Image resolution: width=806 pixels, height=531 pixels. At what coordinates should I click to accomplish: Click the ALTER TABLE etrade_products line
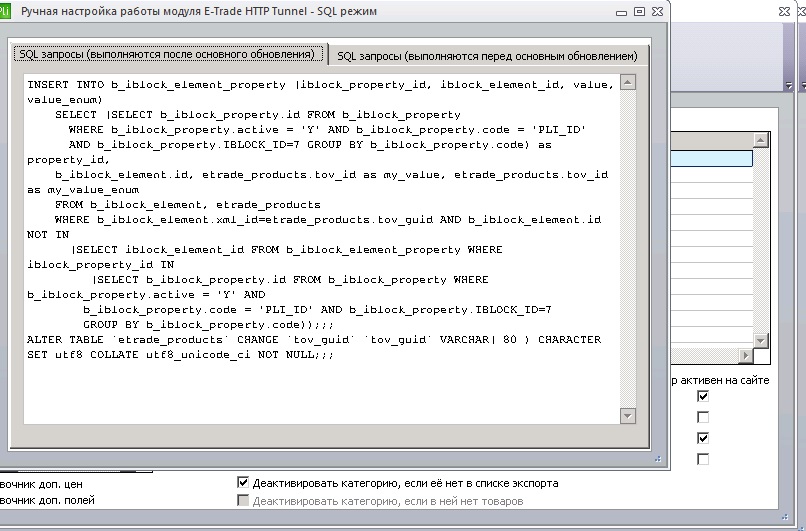[x=314, y=340]
